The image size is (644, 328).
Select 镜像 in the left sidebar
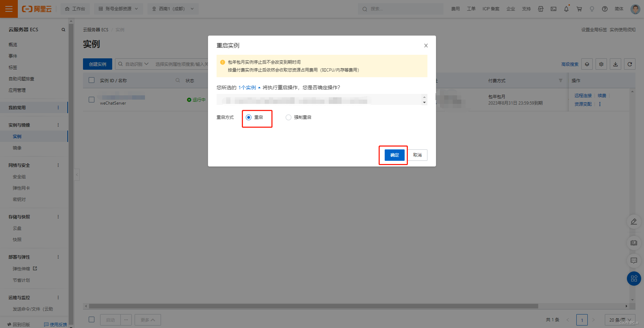point(17,148)
